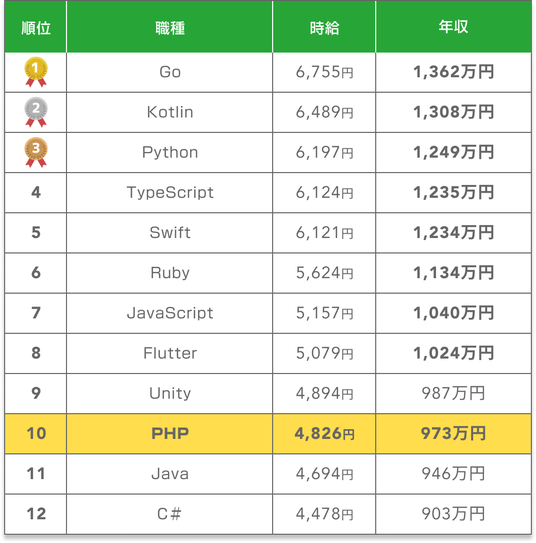Click the 年収 column header
536x543 pixels.
[x=453, y=27]
